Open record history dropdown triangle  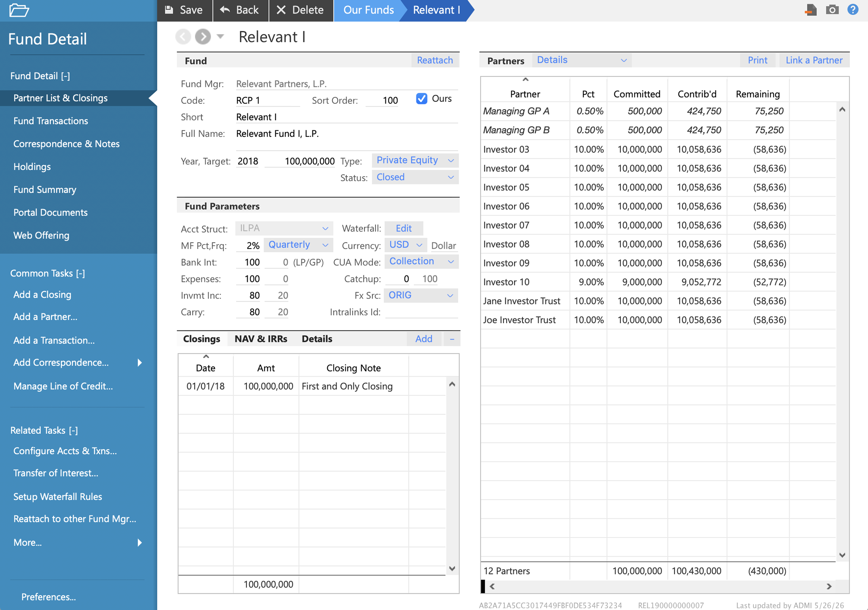(x=220, y=37)
